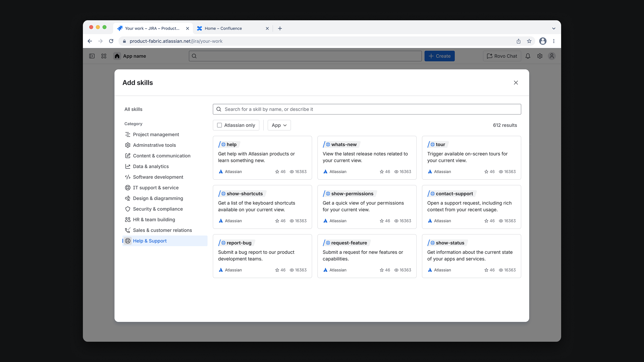The width and height of the screenshot is (644, 362).
Task: Open the show-permissions skill card
Action: [x=367, y=207]
